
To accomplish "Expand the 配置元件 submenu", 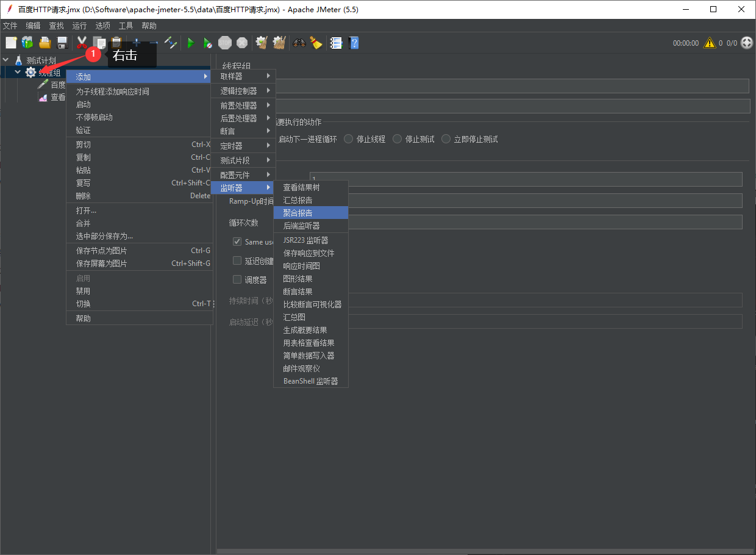I will click(x=243, y=175).
